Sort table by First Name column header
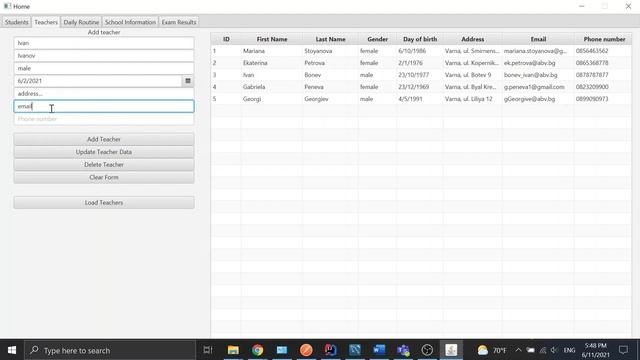 (x=272, y=39)
